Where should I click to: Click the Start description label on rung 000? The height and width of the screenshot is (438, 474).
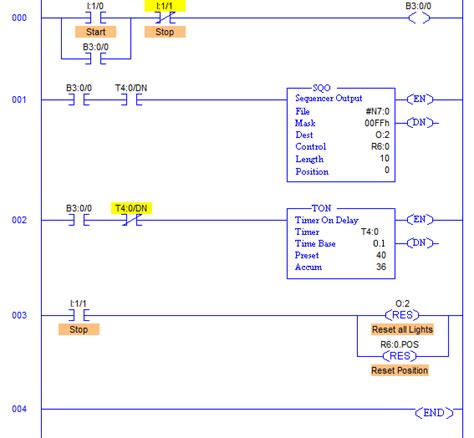coord(96,32)
